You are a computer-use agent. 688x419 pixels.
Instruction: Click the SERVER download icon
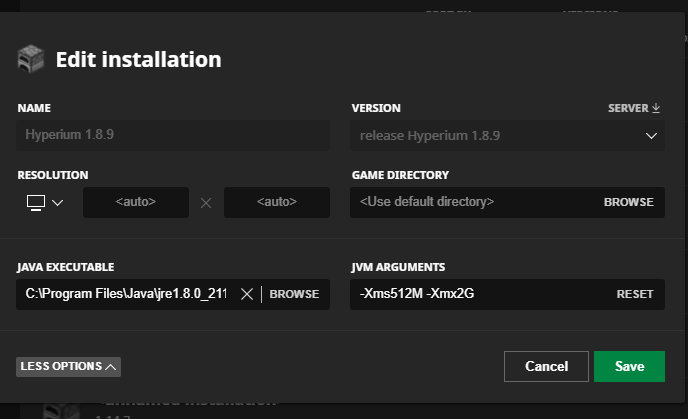click(656, 108)
